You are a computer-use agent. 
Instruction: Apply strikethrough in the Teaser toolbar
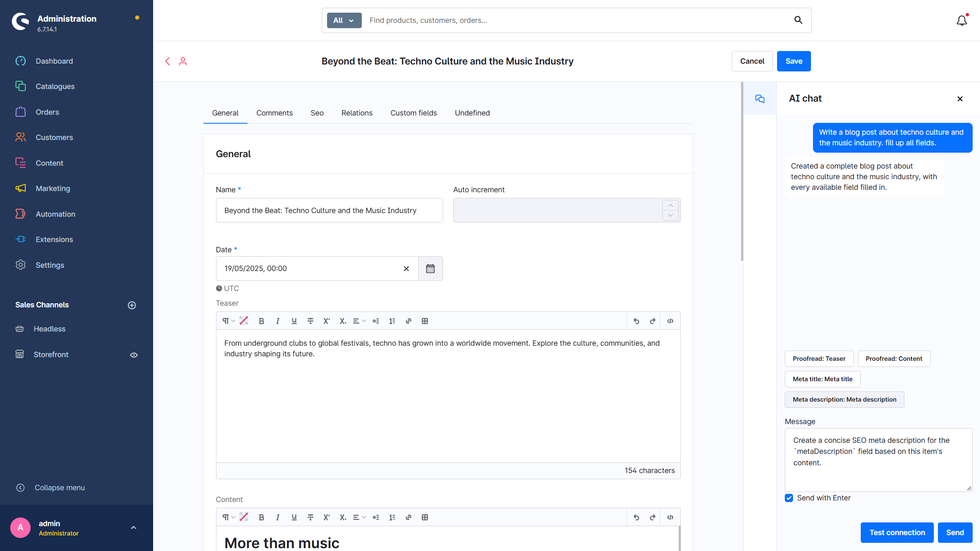[310, 321]
